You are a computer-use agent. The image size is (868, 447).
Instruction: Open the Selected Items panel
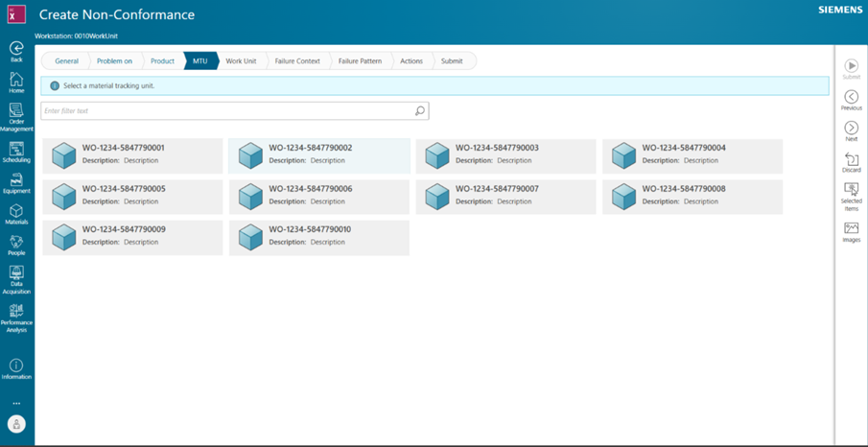tap(851, 194)
